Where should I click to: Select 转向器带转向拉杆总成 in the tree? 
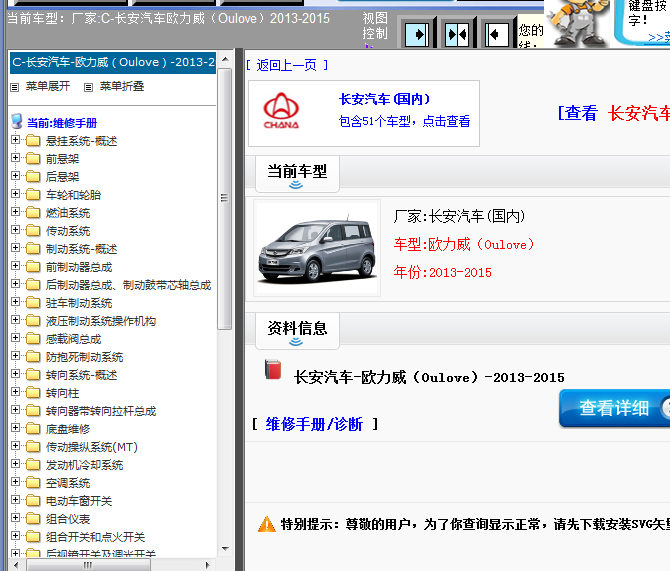[x=101, y=411]
